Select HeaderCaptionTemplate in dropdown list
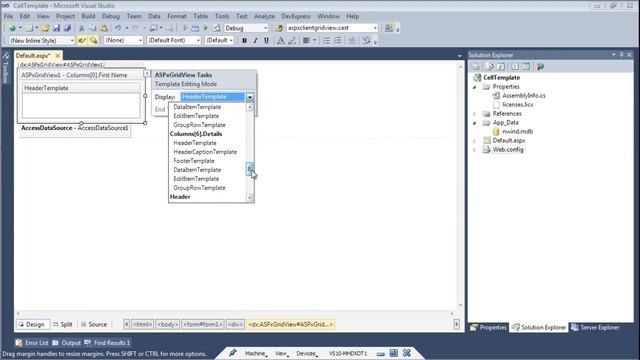This screenshot has height=360, width=640. 205,152
